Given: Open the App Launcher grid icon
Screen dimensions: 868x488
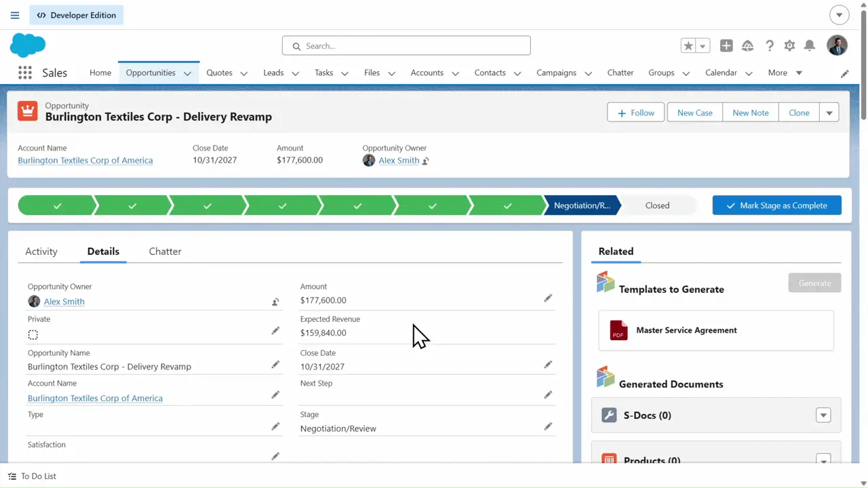Looking at the screenshot, I should coord(25,73).
